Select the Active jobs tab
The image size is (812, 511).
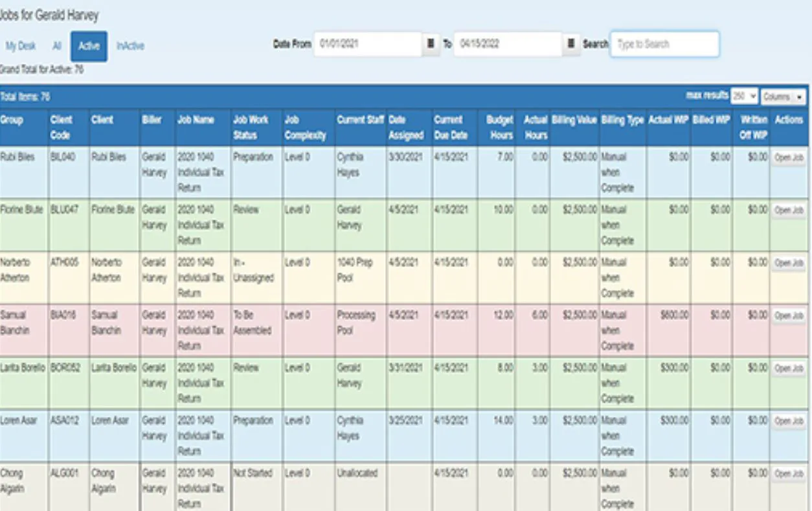(89, 46)
